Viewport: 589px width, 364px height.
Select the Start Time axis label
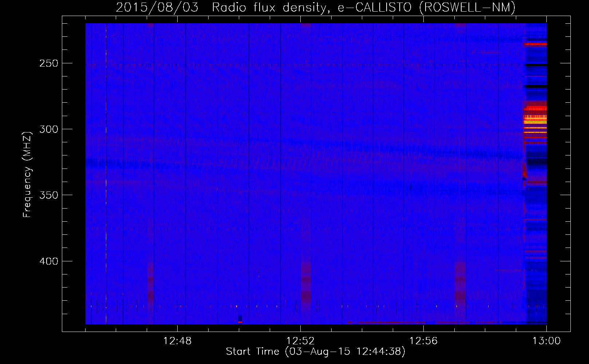pos(316,352)
